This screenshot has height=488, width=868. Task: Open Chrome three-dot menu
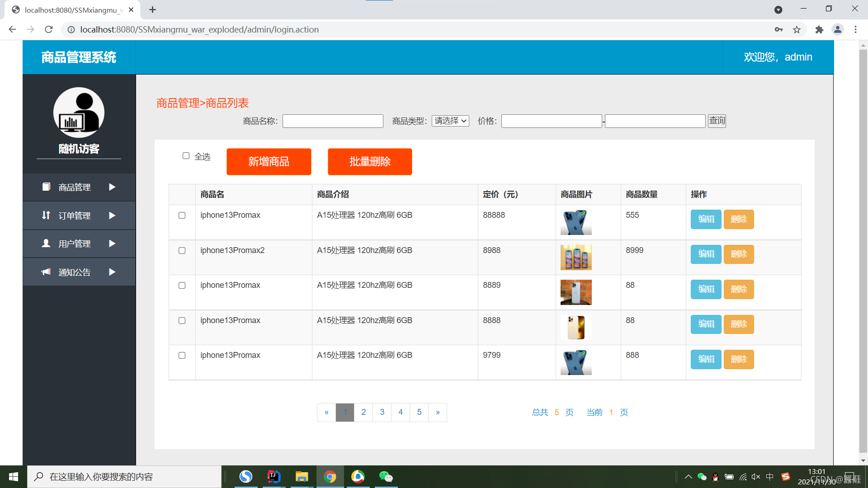(x=855, y=29)
